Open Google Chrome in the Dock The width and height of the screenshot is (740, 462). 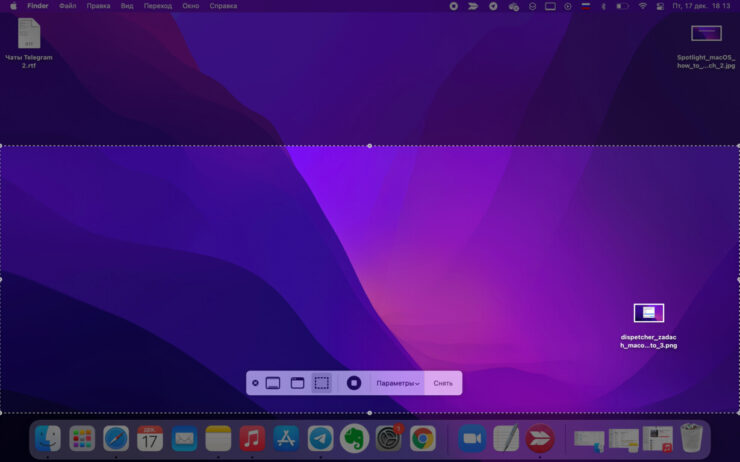click(x=422, y=438)
